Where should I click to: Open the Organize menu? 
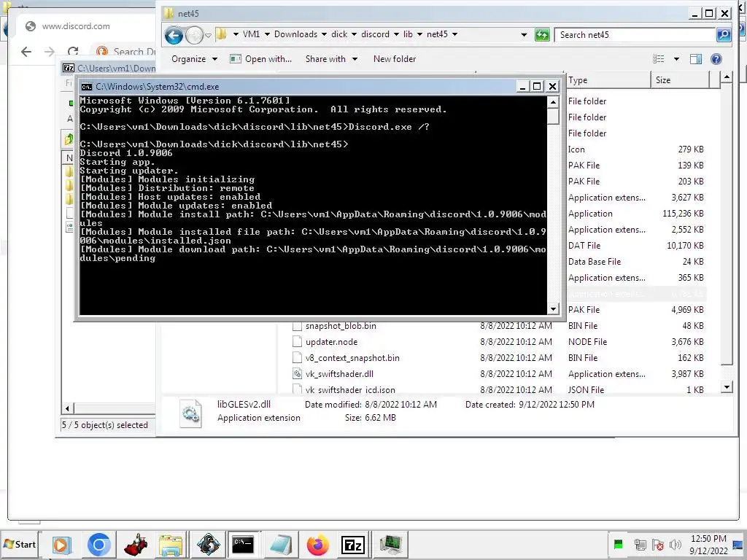click(194, 59)
